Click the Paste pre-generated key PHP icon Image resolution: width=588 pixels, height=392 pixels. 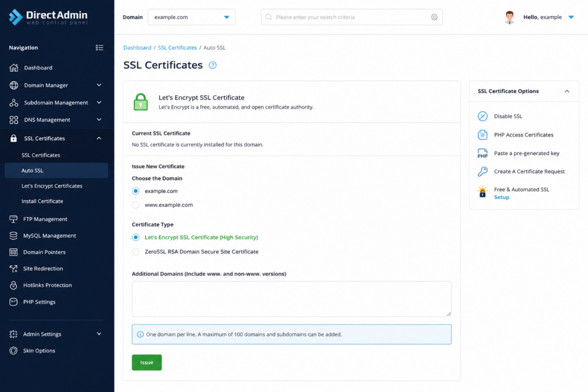[x=482, y=153]
